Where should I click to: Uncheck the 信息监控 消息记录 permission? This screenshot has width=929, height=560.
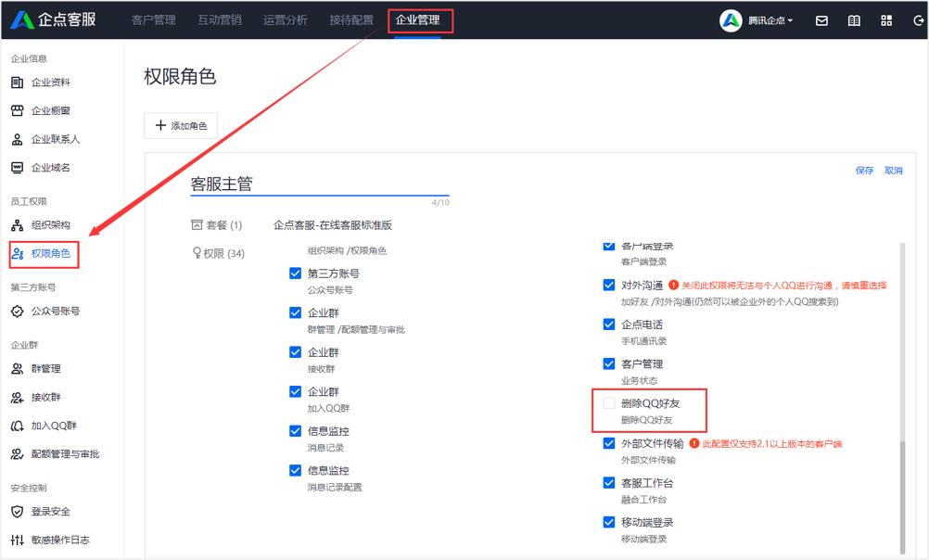298,432
